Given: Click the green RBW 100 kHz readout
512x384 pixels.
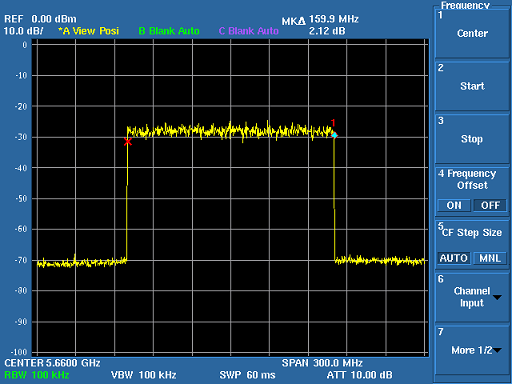Looking at the screenshot, I should [37, 375].
